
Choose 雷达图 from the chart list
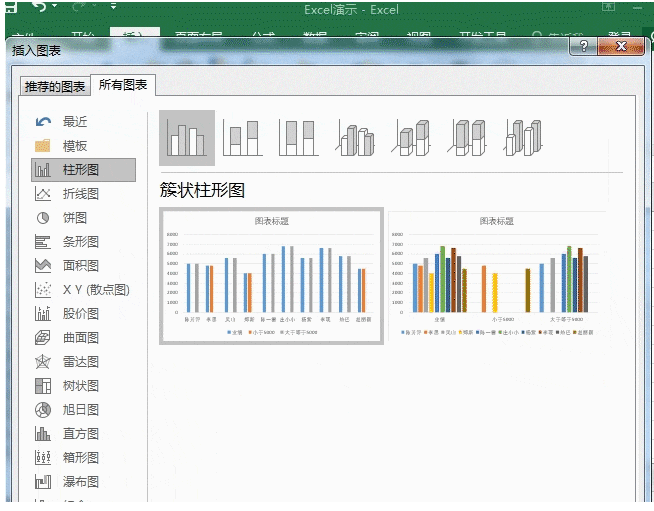pos(80,362)
